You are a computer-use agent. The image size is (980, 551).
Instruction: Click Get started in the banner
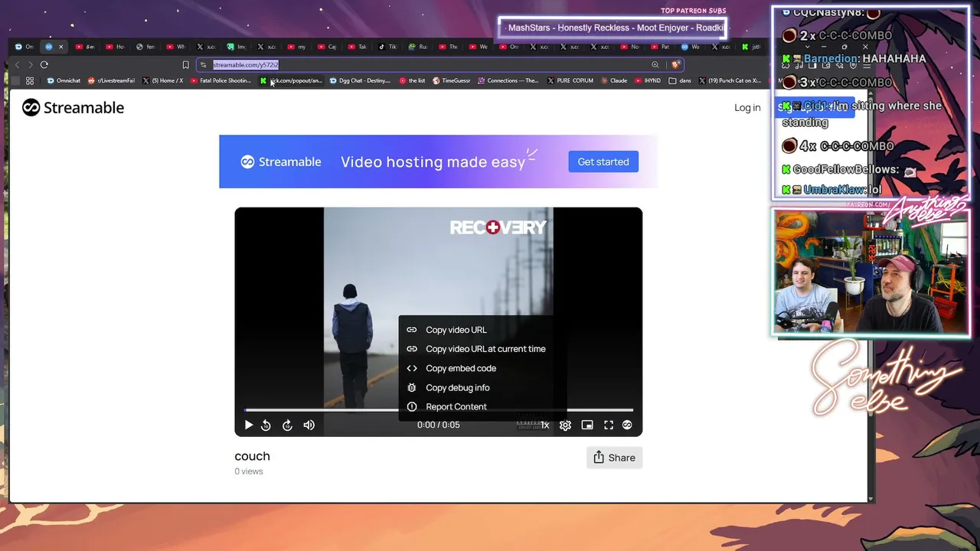point(603,161)
